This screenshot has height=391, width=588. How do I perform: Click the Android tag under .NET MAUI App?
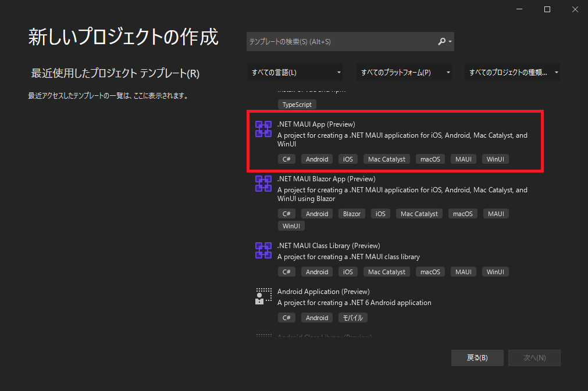click(x=317, y=159)
